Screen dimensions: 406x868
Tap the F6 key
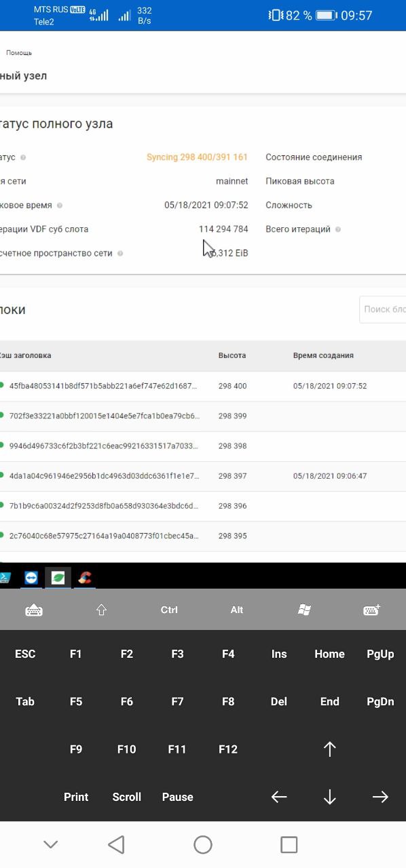(x=127, y=701)
